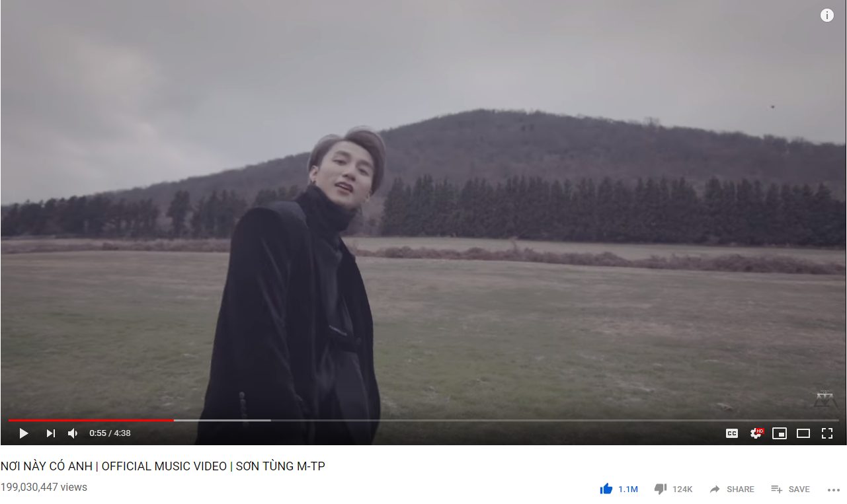Click the SHARE arrow button
847x504 pixels.
coord(732,489)
